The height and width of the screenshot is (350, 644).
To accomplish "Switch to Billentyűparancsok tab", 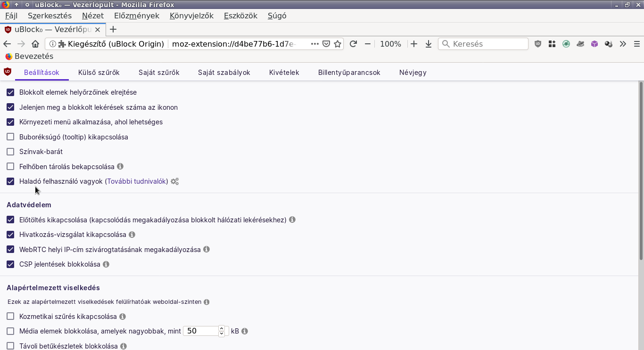I will click(349, 73).
